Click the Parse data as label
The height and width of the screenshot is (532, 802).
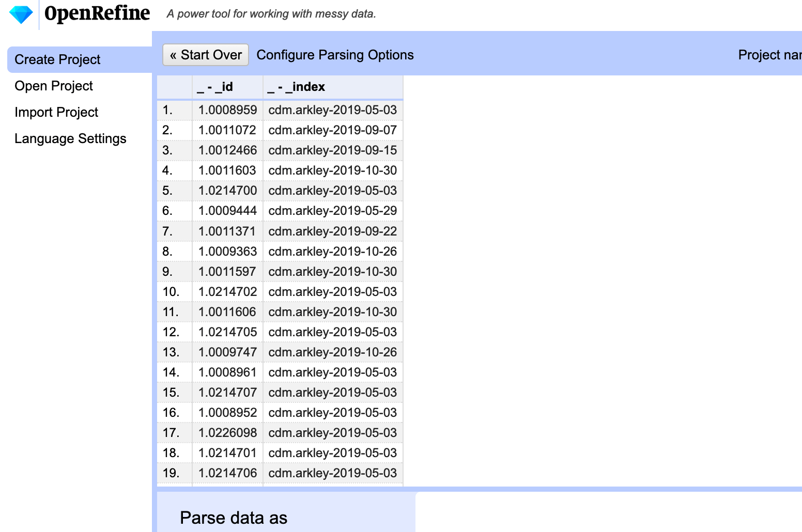(x=234, y=518)
